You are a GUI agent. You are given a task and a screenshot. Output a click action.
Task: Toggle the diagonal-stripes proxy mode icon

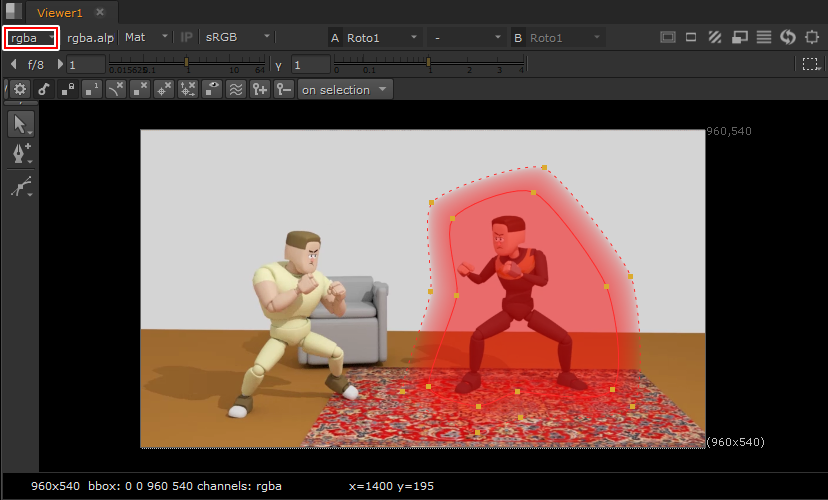pyautogui.click(x=715, y=37)
